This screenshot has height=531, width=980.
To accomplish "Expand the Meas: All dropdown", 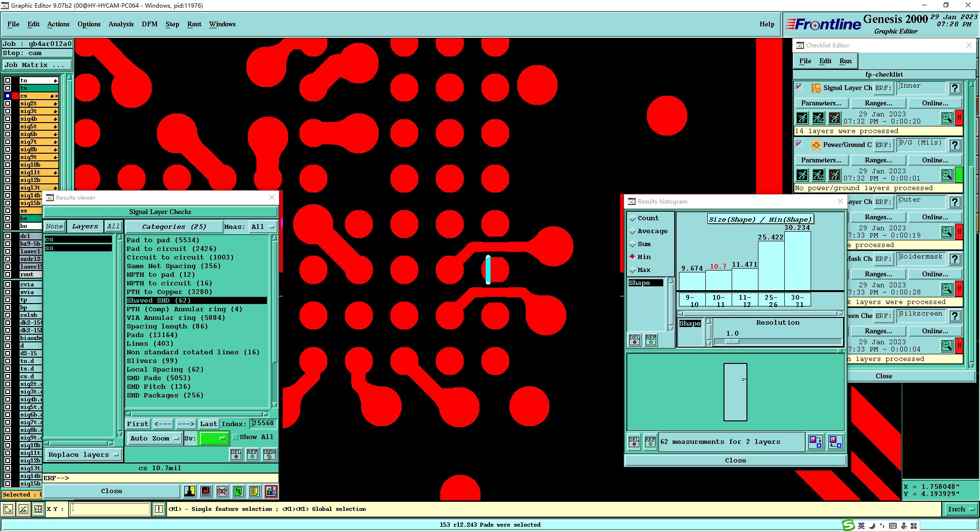I will (x=263, y=227).
